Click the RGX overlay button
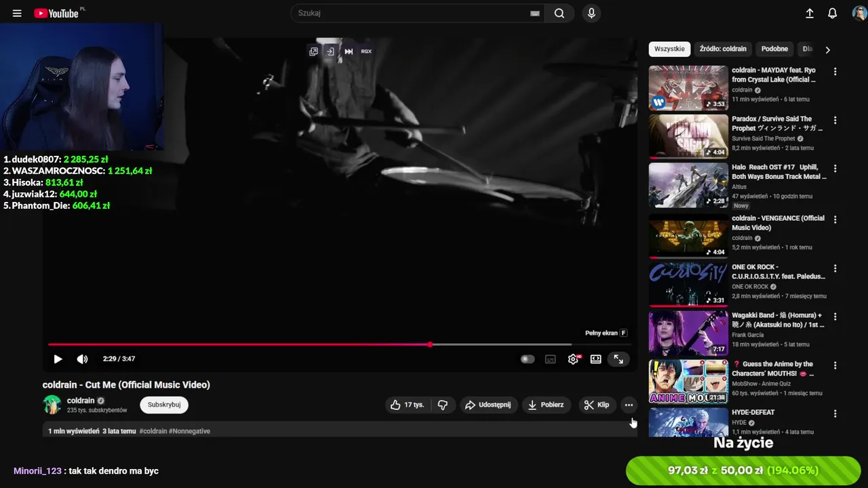 tap(366, 52)
